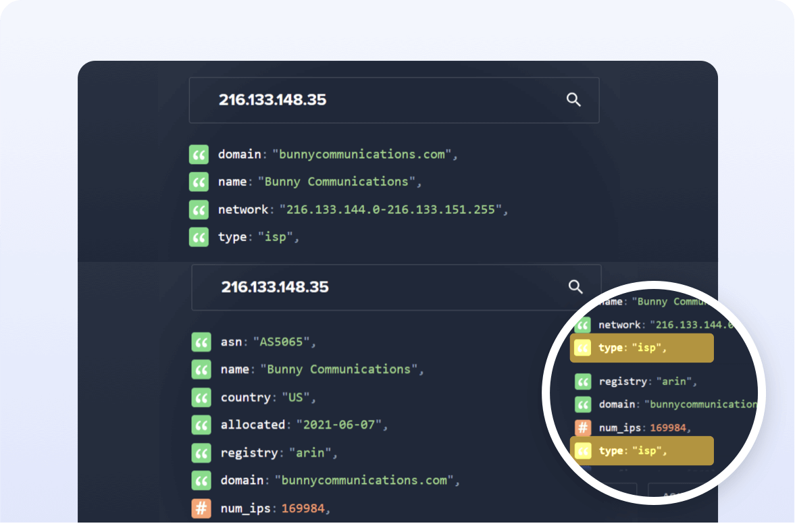Click the magnifier icon in the top search bar
The width and height of the screenshot is (795, 532).
[573, 100]
